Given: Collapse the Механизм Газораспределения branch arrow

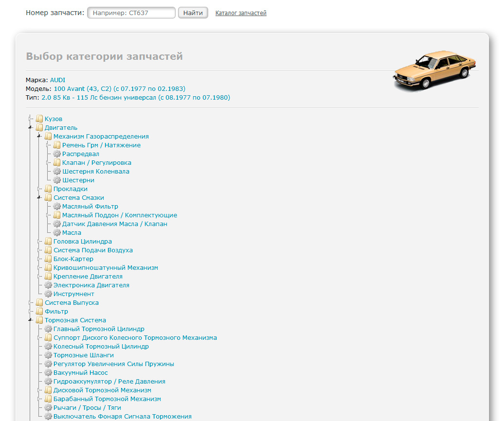Looking at the screenshot, I should [x=39, y=137].
